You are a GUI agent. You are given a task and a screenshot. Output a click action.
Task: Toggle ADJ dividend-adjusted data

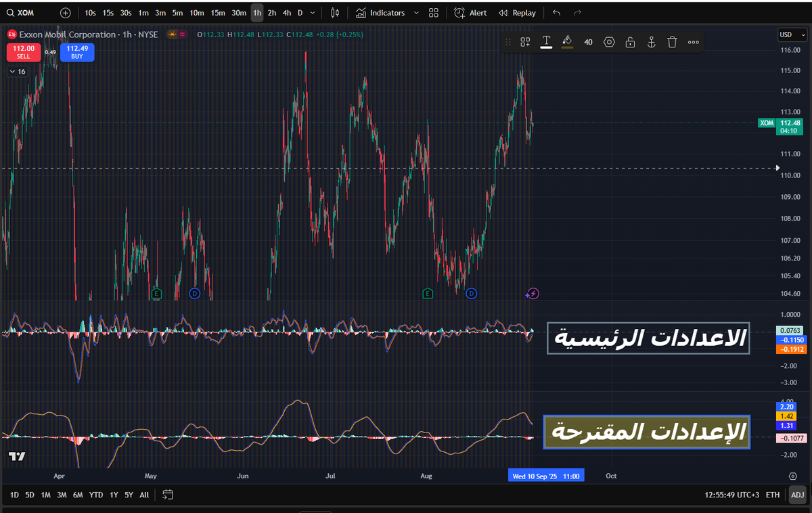coord(798,495)
